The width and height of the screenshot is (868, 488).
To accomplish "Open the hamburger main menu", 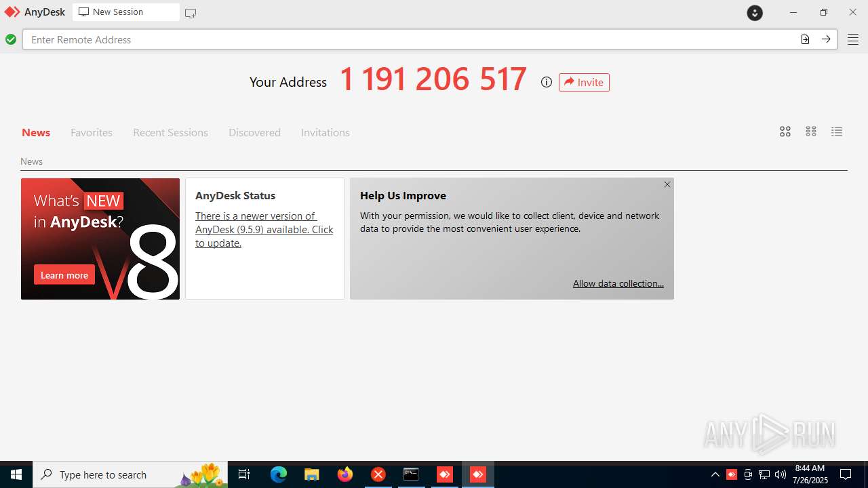I will click(852, 39).
